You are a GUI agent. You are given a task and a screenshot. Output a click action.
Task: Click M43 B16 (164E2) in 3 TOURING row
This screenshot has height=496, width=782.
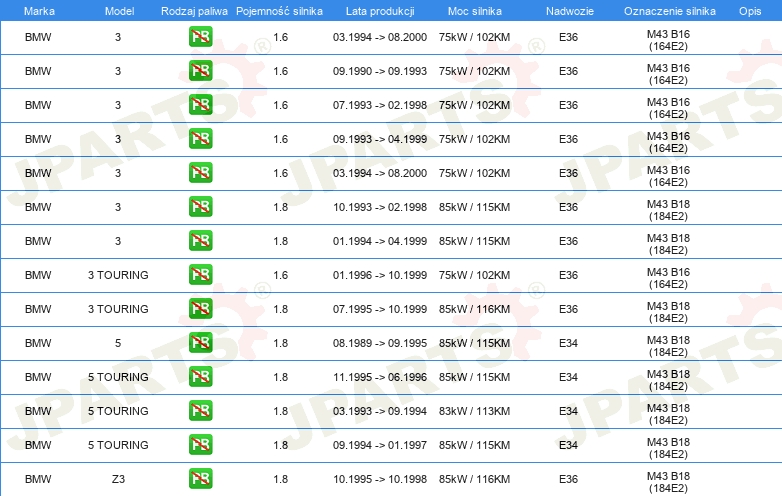668,278
